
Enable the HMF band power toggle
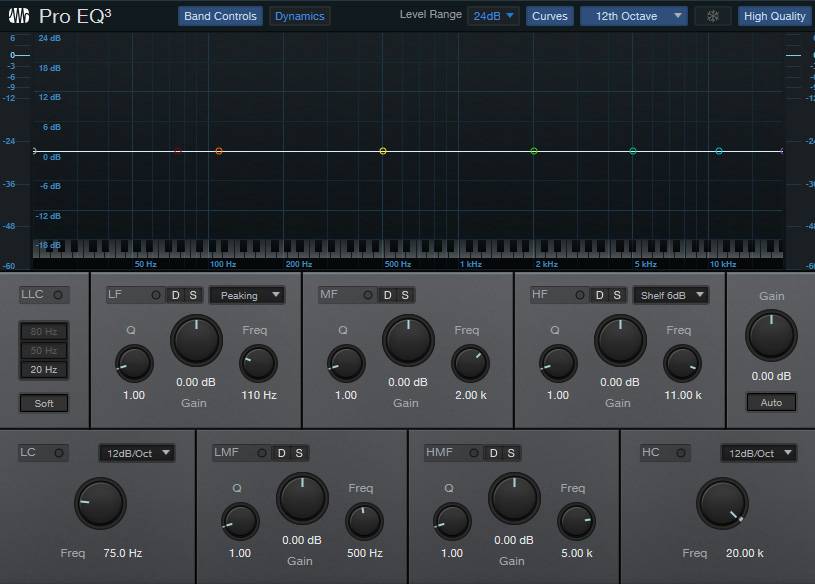pos(474,453)
